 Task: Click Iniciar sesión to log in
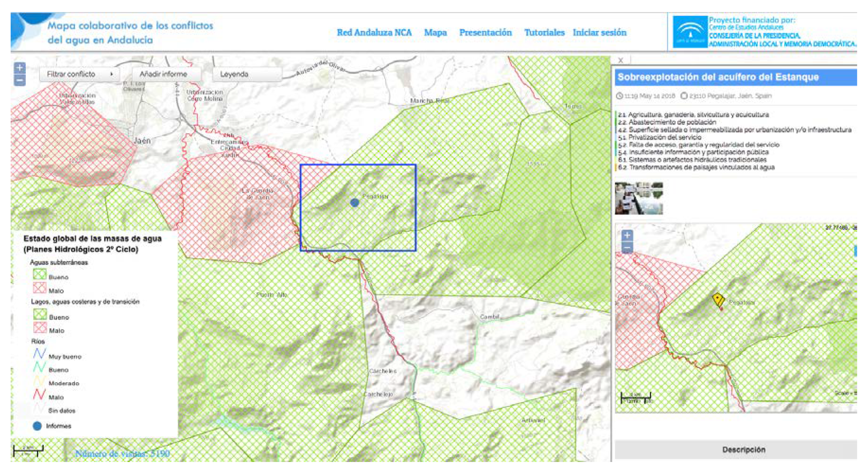click(600, 33)
